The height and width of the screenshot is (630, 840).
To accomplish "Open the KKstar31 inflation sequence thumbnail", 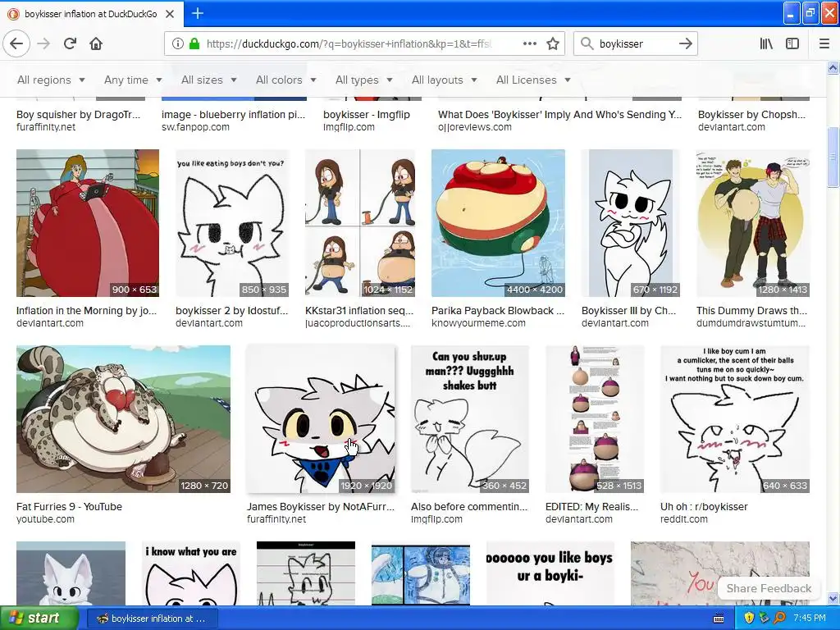I will click(x=360, y=223).
